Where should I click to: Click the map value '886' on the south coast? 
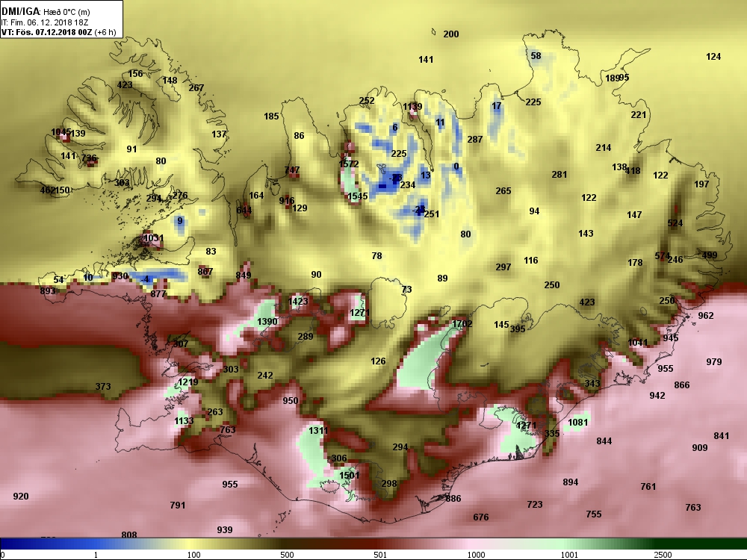pos(453,499)
